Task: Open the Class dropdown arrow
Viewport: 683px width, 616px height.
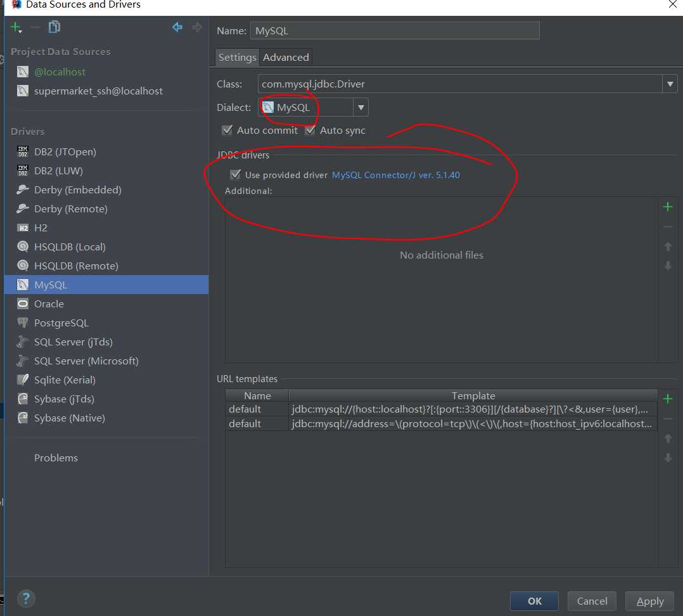Action: click(670, 84)
